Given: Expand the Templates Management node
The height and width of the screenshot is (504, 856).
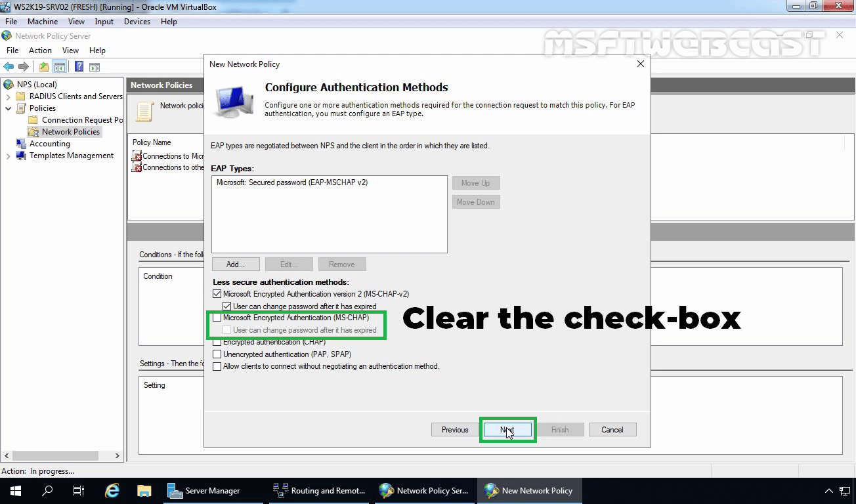Looking at the screenshot, I should tap(8, 156).
